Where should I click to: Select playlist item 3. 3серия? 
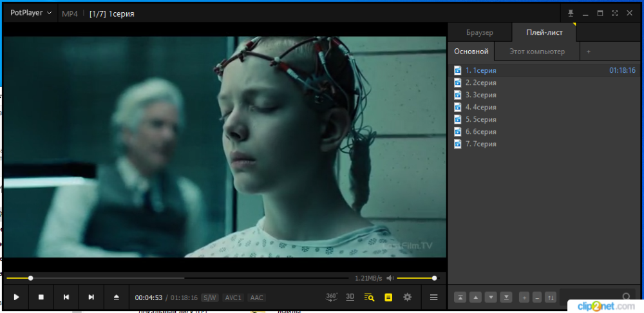tap(544, 95)
